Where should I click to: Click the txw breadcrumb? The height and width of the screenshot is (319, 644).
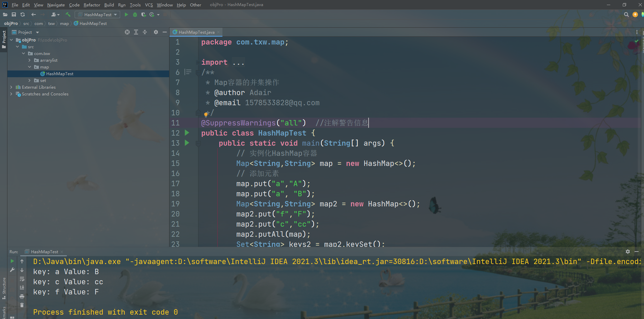51,23
